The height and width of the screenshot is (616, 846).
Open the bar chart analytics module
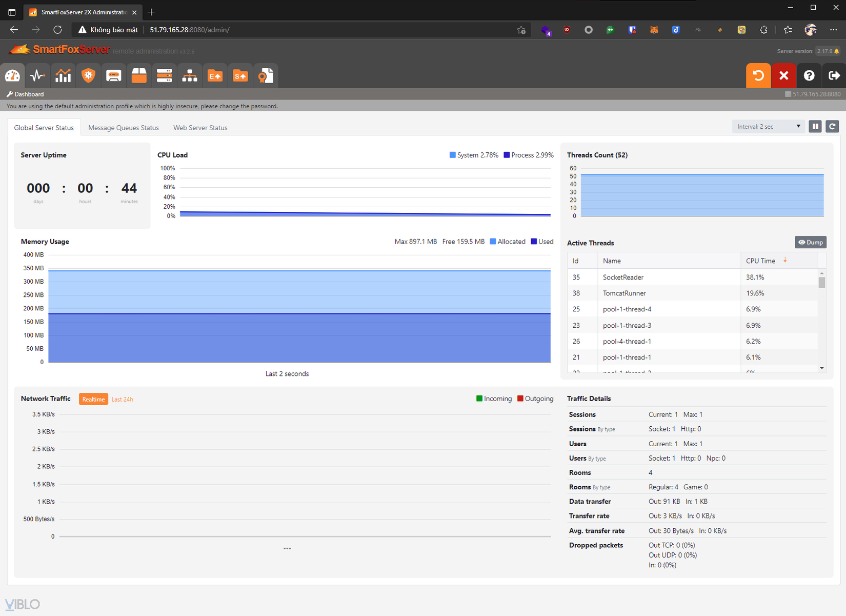(x=63, y=76)
